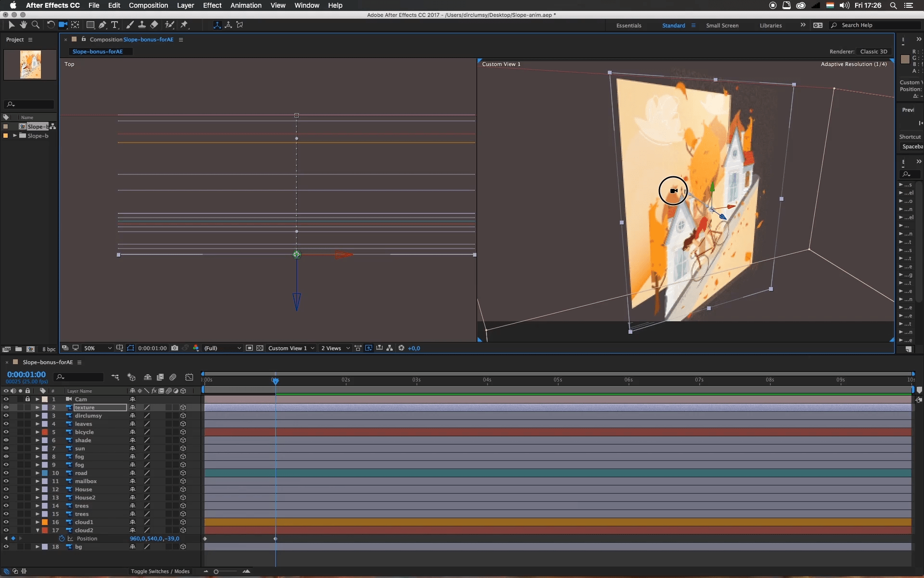
Task: Select the Hand tool
Action: [x=23, y=25]
